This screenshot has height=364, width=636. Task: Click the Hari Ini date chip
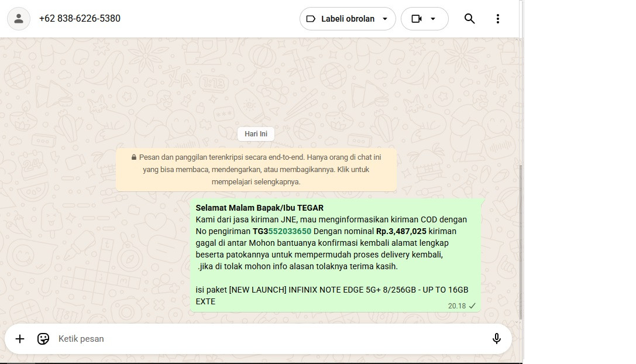(x=256, y=134)
